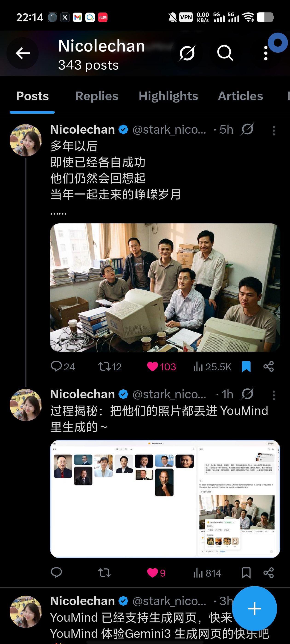Tap the compose new post plus button
Viewport: 290px width, 644px height.
tap(255, 609)
